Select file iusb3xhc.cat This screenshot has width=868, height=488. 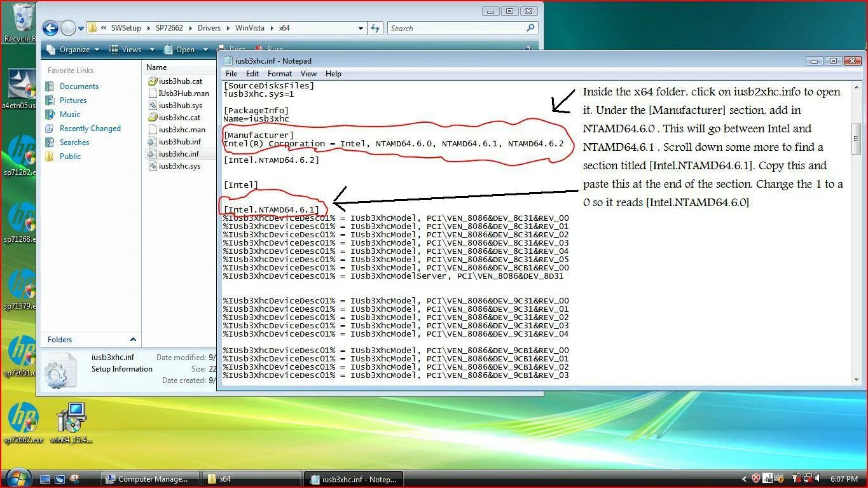click(x=174, y=118)
